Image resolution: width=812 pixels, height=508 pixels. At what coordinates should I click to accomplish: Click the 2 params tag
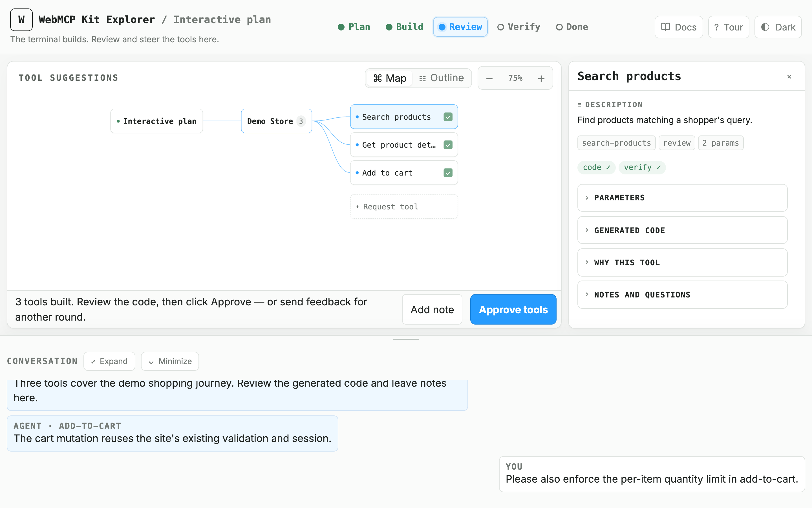pos(720,143)
